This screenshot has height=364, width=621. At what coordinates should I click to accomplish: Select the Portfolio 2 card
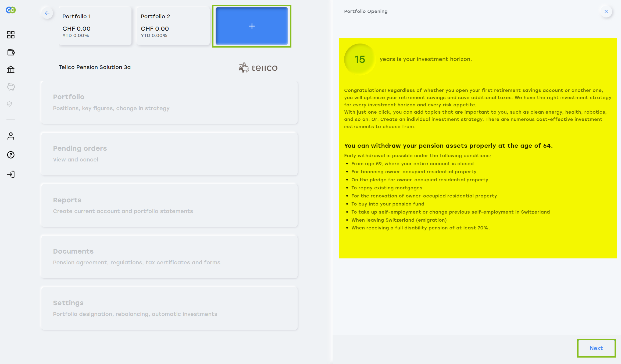coord(173,26)
